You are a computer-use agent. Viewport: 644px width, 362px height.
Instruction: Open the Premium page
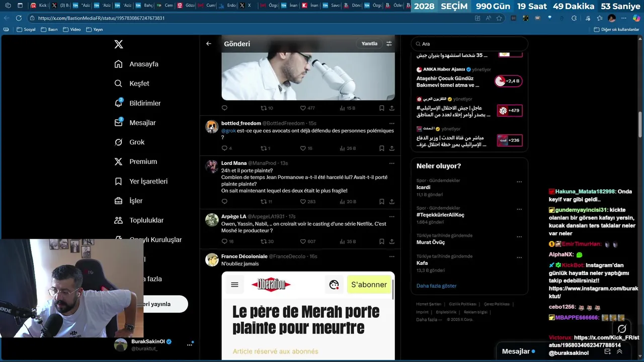click(135, 161)
